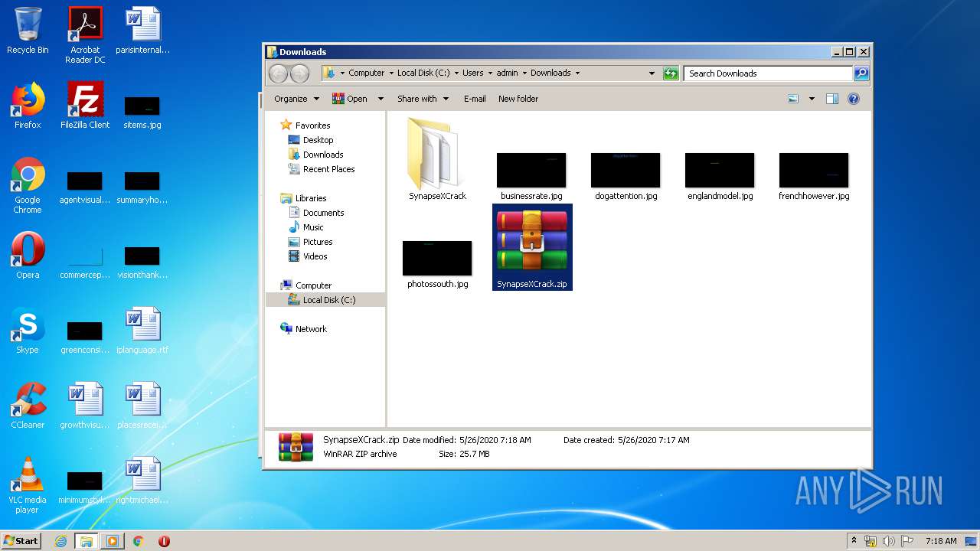Refresh the Downloads folder view
Screen dimensions: 980x551
[x=671, y=73]
